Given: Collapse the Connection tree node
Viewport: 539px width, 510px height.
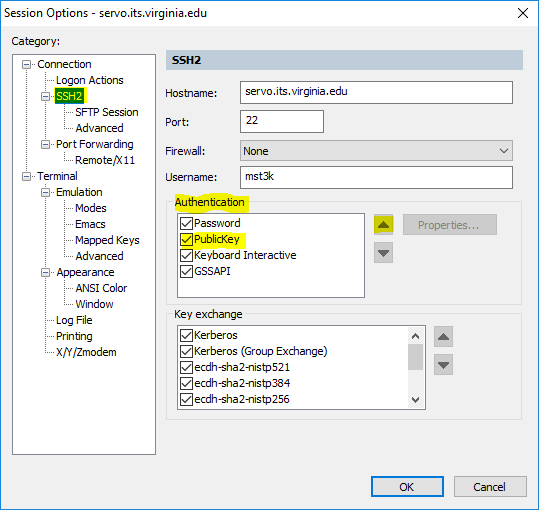Looking at the screenshot, I should pos(26,64).
